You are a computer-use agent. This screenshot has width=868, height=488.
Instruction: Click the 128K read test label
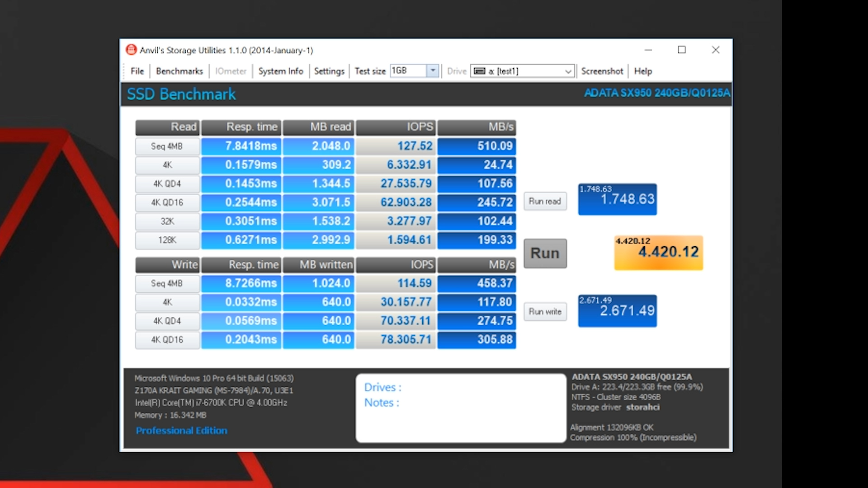pos(167,240)
